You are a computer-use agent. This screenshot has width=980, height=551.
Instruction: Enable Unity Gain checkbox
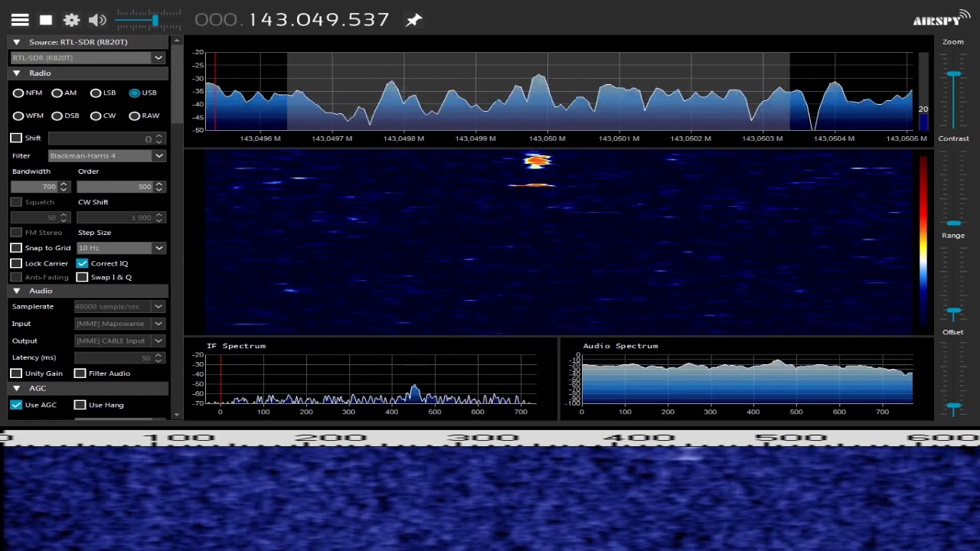16,373
